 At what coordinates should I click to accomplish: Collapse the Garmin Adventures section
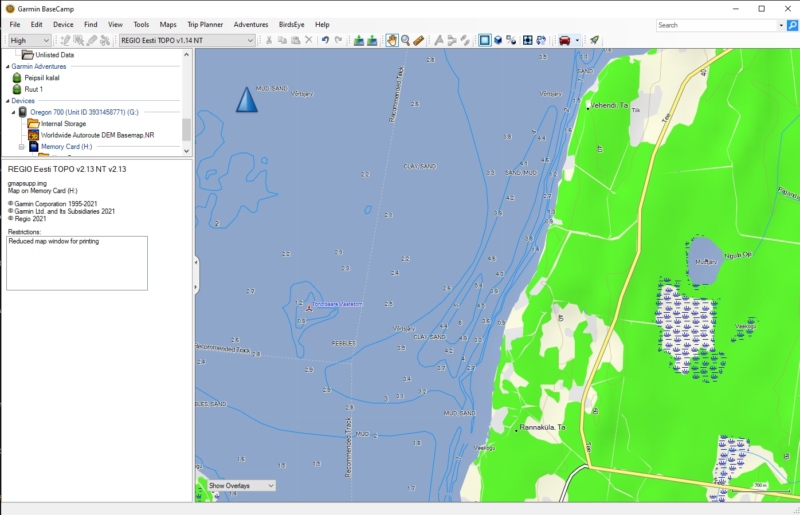pos(8,67)
